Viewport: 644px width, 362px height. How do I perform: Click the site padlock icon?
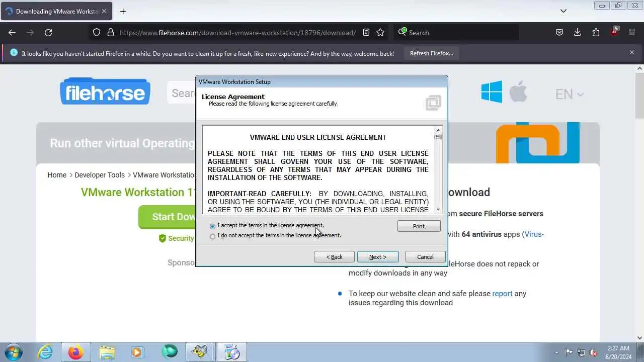(111, 32)
